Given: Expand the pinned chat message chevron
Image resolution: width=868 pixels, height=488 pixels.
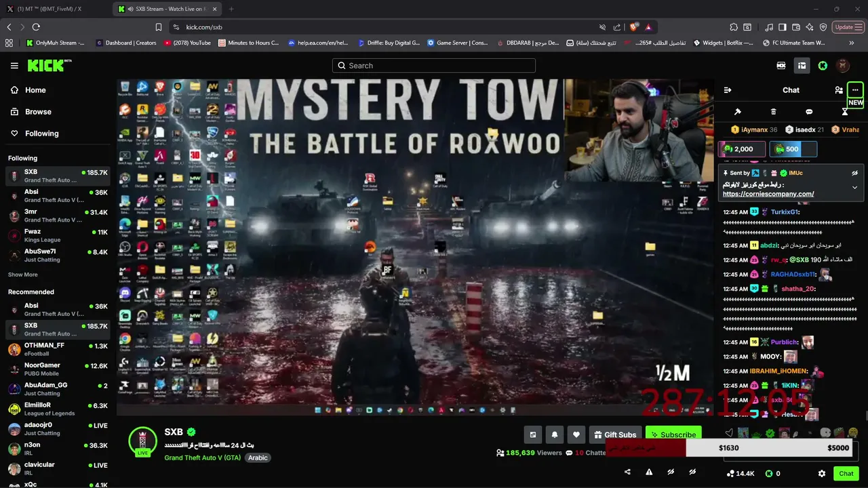Looking at the screenshot, I should tap(854, 187).
